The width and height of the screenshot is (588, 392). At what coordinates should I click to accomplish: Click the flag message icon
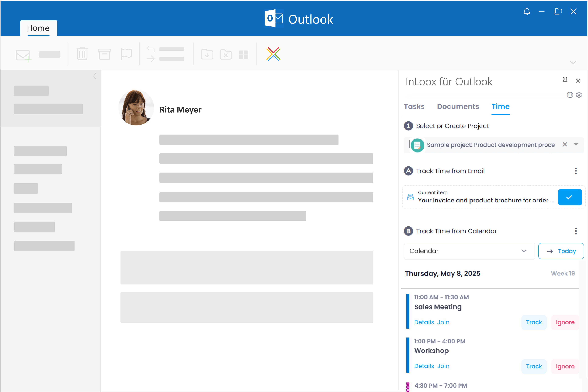click(126, 54)
